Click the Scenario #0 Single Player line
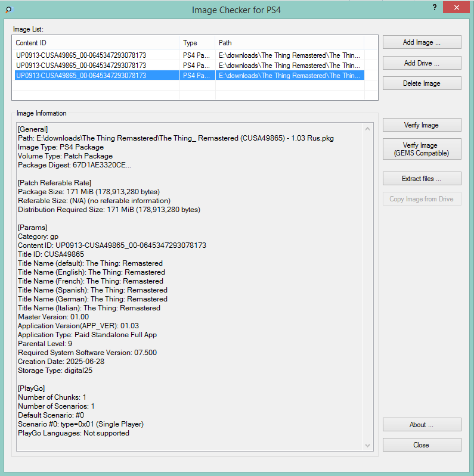Viewport: 474px width, 476px height. 81,424
